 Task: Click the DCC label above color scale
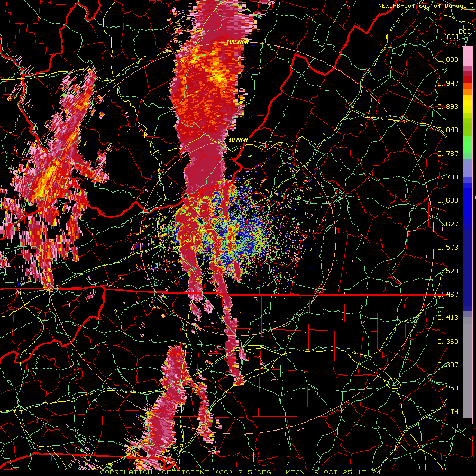click(464, 32)
